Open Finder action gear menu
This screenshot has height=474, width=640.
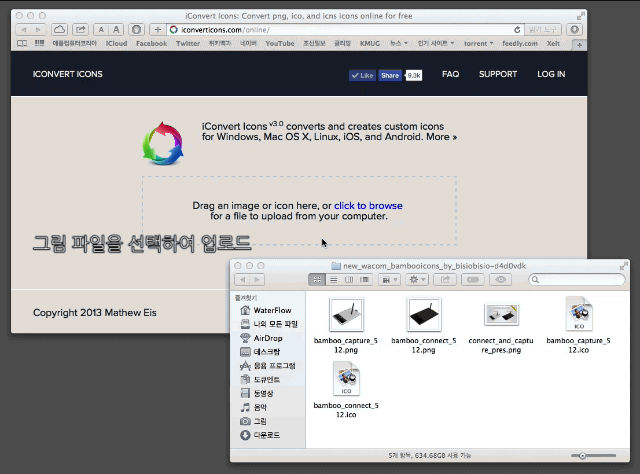[x=417, y=280]
